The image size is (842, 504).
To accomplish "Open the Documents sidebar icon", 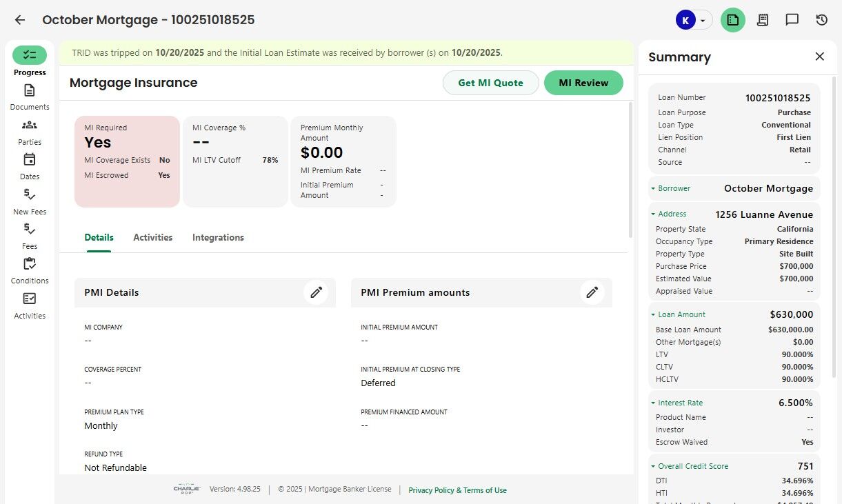I will pyautogui.click(x=29, y=91).
